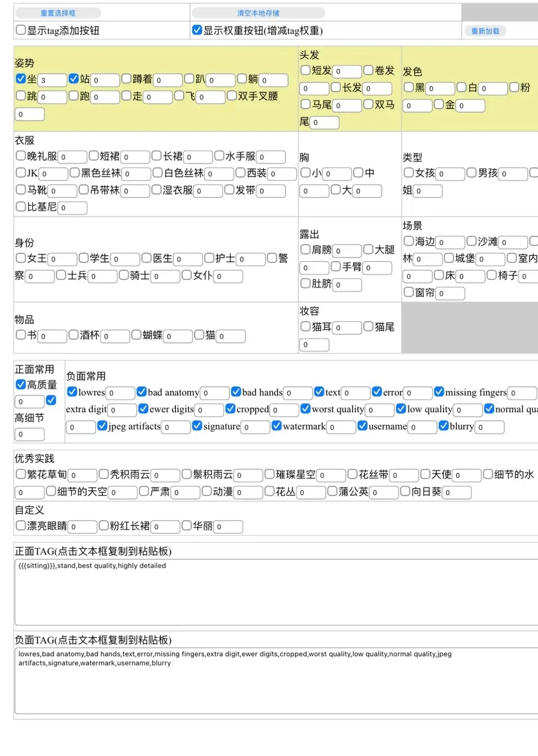Select the 猫耳 cat ears makeup tag
The width and height of the screenshot is (538, 756).
click(305, 326)
